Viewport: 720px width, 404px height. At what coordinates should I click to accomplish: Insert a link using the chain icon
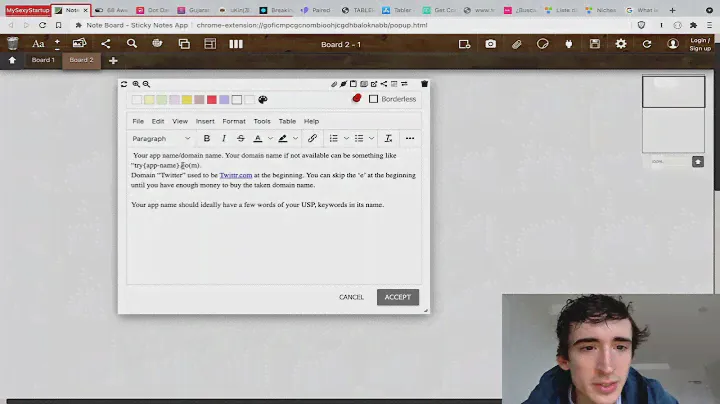point(312,139)
